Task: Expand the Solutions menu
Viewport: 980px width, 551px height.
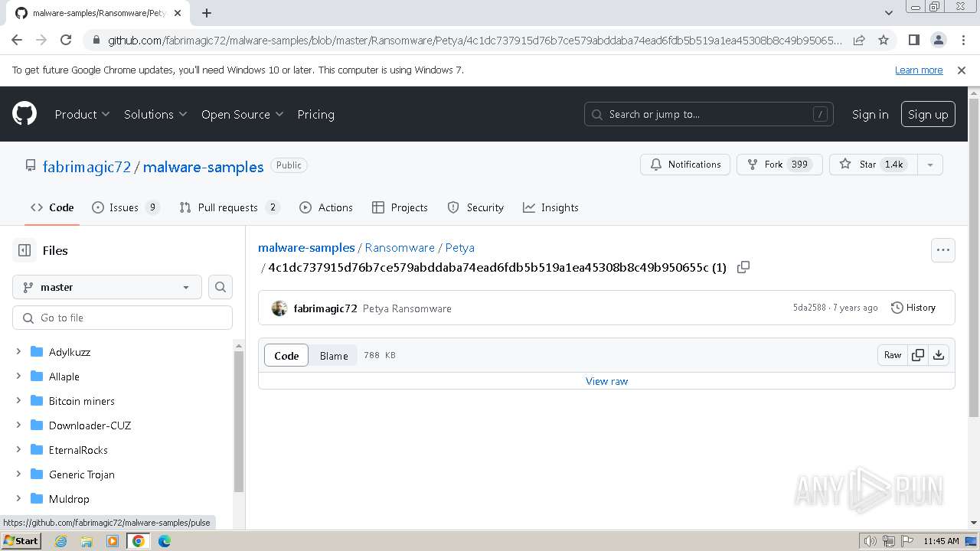Action: (155, 114)
